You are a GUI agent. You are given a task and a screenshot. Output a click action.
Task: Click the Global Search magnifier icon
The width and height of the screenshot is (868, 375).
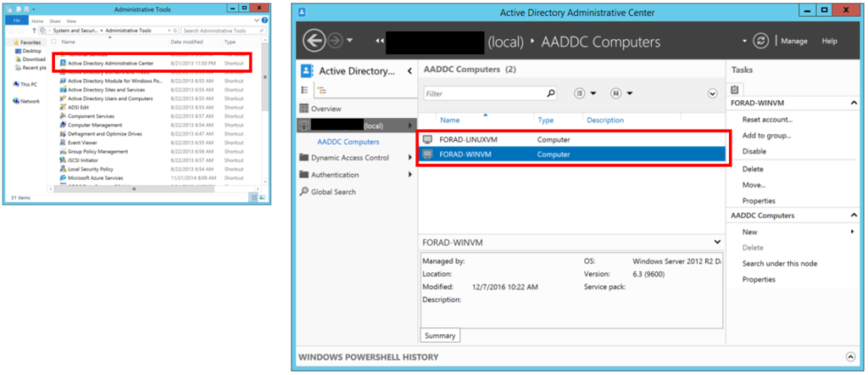(x=303, y=192)
